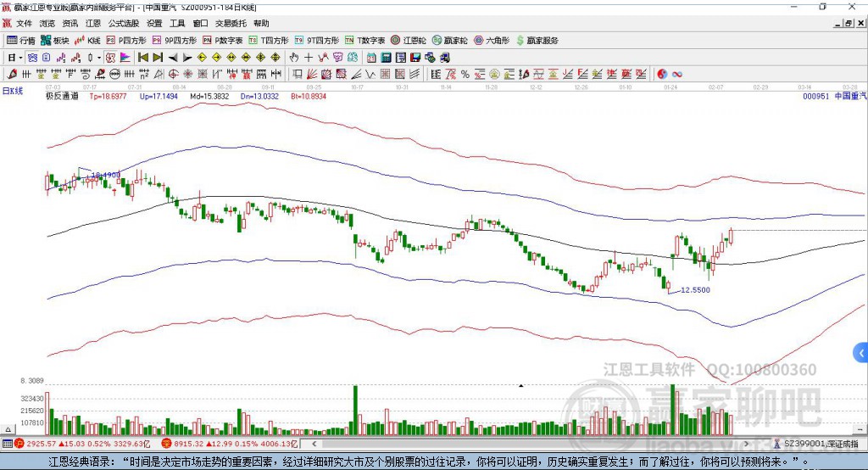868x470 pixels.
Task: Click the save floppy disk icon
Action: click(415, 57)
